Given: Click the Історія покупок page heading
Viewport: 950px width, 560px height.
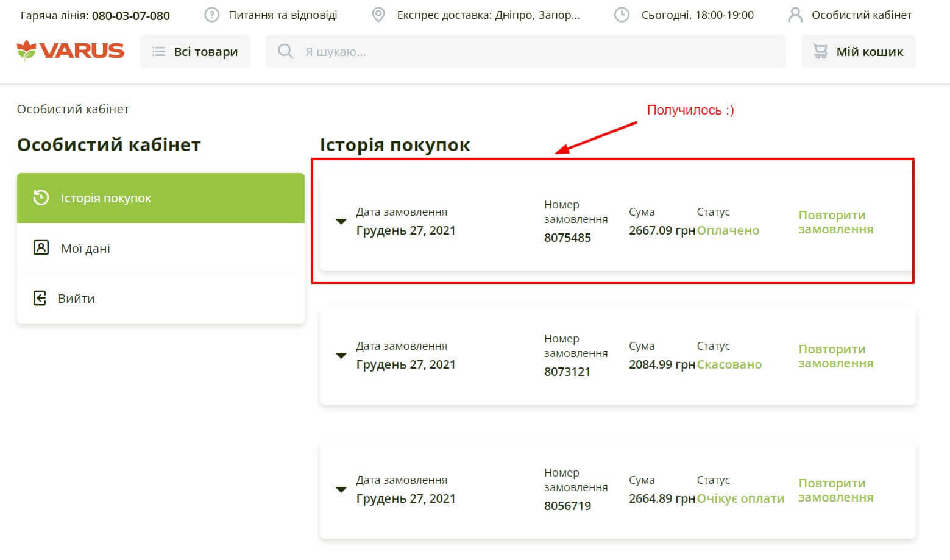Looking at the screenshot, I should 395,145.
